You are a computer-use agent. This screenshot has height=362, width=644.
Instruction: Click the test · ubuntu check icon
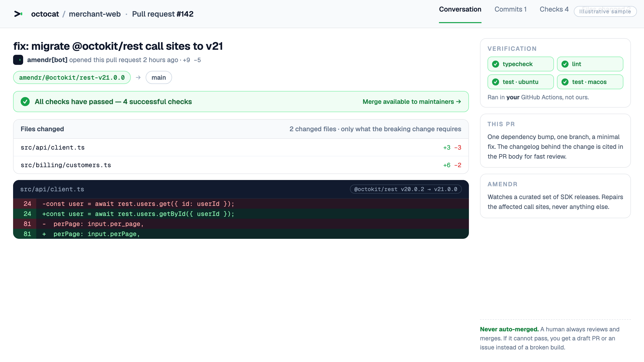(496, 82)
